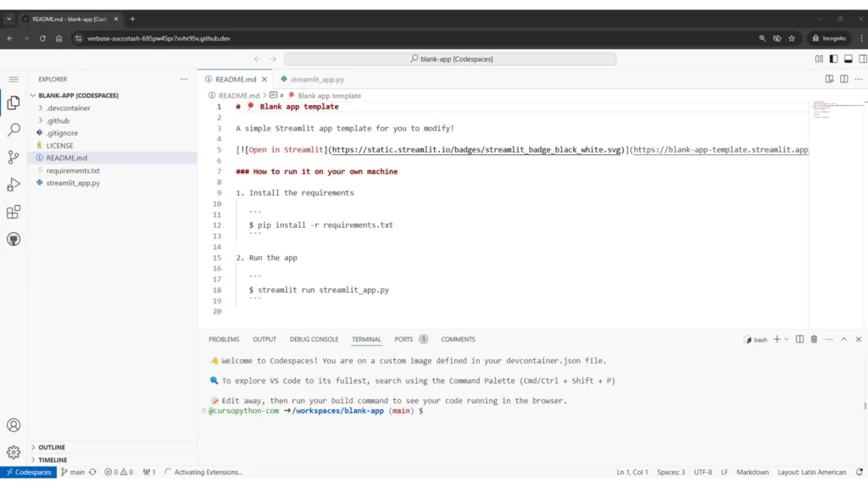This screenshot has width=868, height=488.
Task: Maximize the terminal panel height
Action: [843, 338]
